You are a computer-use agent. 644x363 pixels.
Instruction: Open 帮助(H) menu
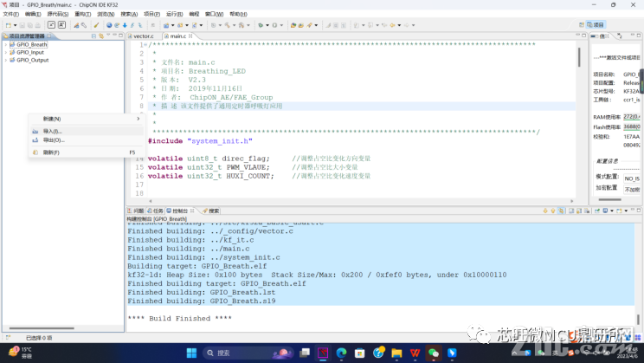coord(238,14)
